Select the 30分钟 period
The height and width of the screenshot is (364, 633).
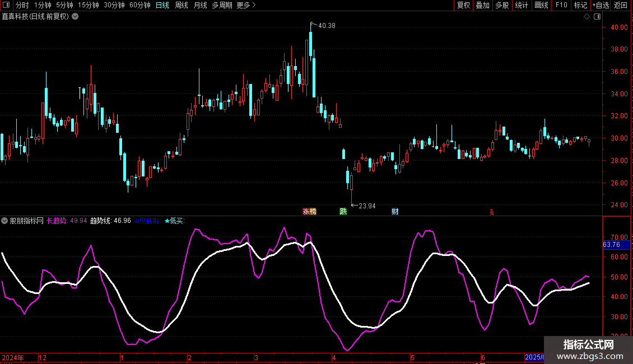point(114,5)
